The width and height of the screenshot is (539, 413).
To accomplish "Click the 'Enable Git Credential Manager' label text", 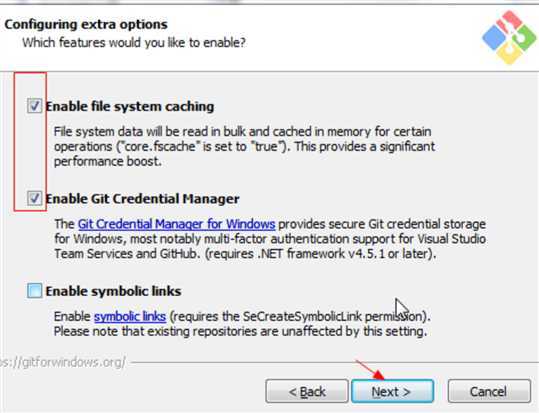I will [143, 199].
